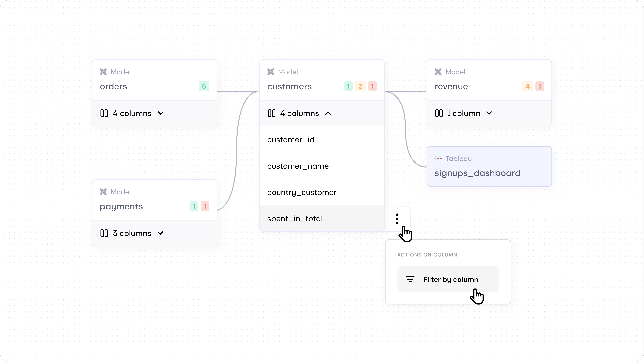Click the dbt model icon on the payments card
The width and height of the screenshot is (644, 362).
tap(103, 192)
